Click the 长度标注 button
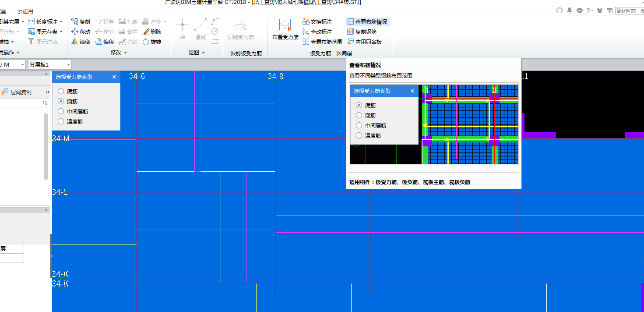 (x=43, y=21)
